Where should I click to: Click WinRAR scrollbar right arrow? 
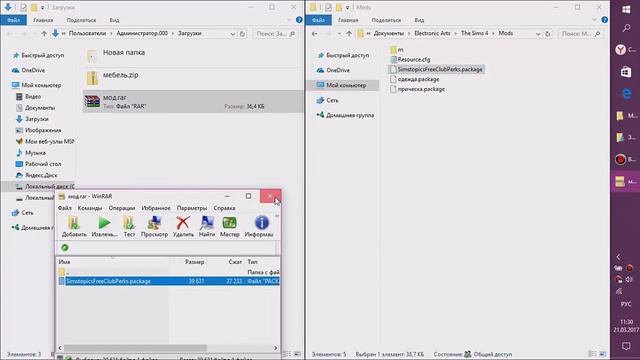pos(276,348)
